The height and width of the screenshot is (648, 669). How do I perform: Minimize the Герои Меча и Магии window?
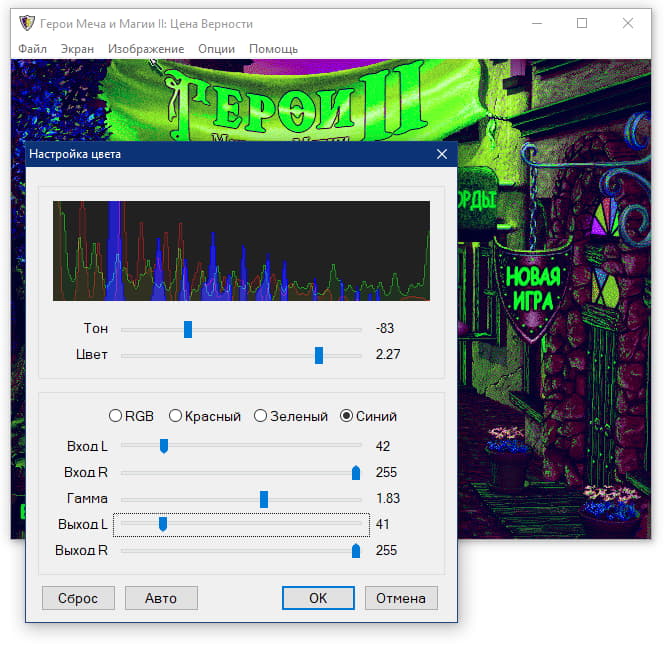click(537, 23)
